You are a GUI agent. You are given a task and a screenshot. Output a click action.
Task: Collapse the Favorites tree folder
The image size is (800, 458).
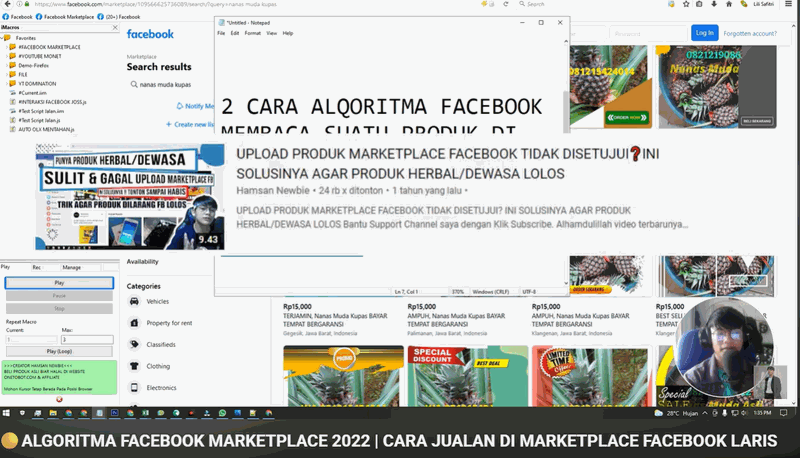point(5,38)
